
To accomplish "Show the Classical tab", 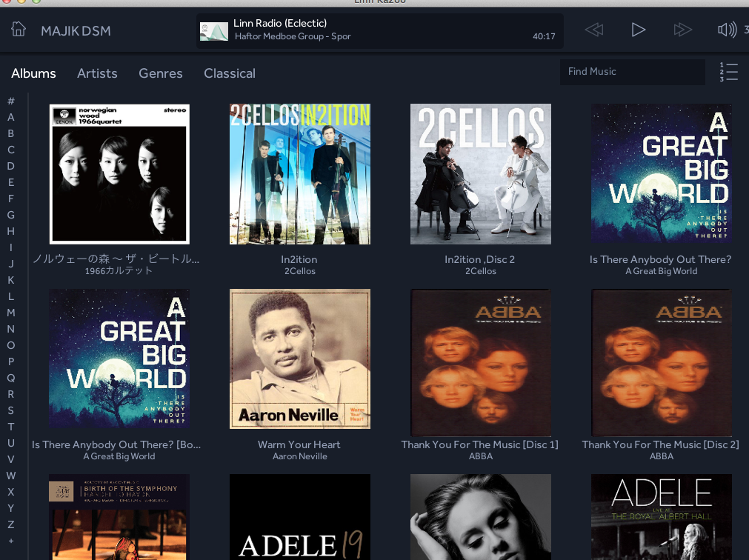I will tap(230, 73).
